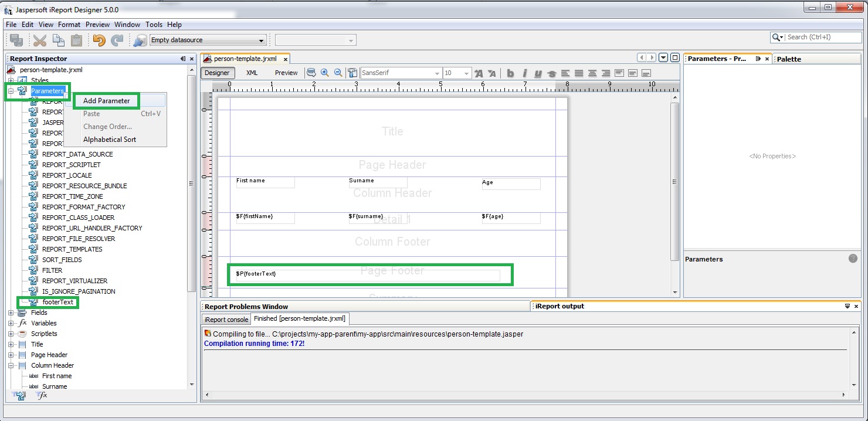Click the Cut scissors icon
This screenshot has width=868, height=421.
coord(39,40)
